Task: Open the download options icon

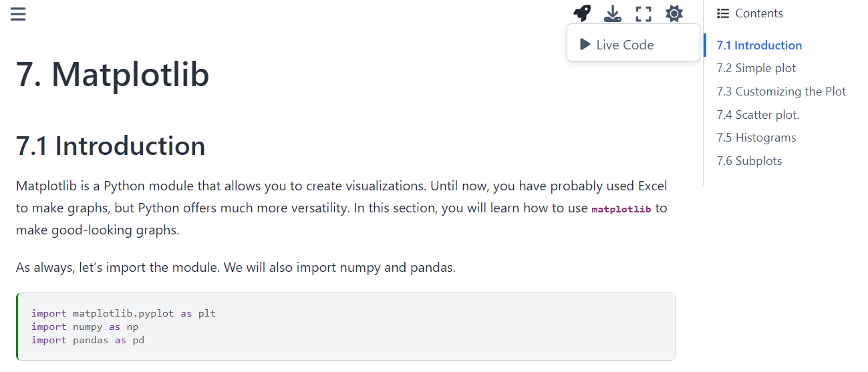Action: coord(612,13)
